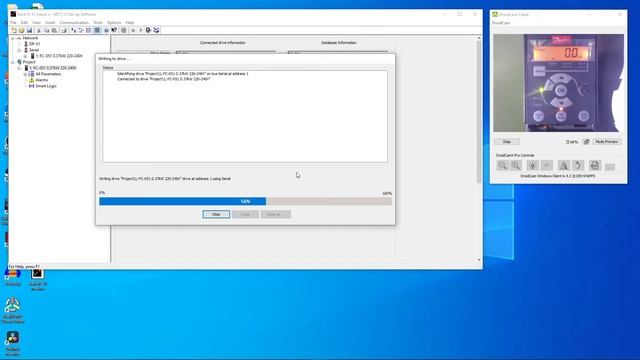Click the Hide Preview button

[607, 142]
